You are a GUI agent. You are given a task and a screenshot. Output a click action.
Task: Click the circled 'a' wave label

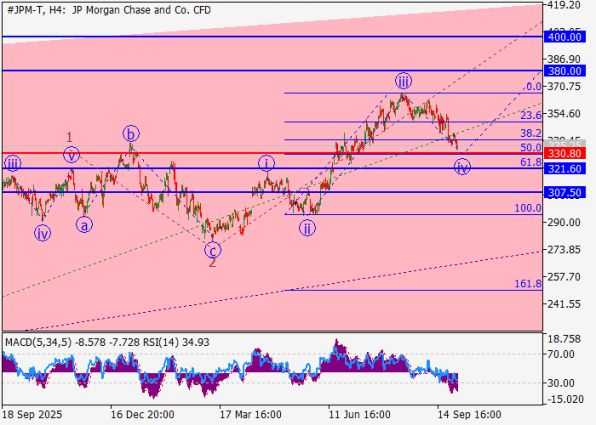click(84, 225)
